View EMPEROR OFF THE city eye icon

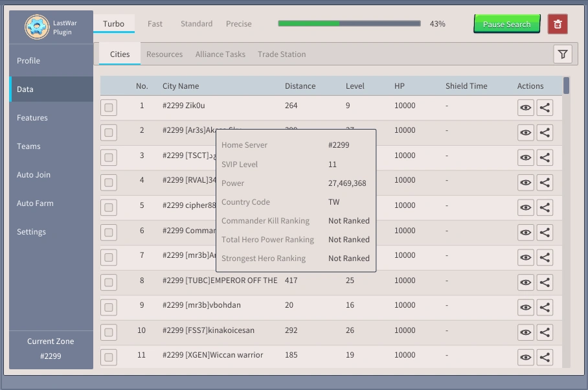click(526, 282)
